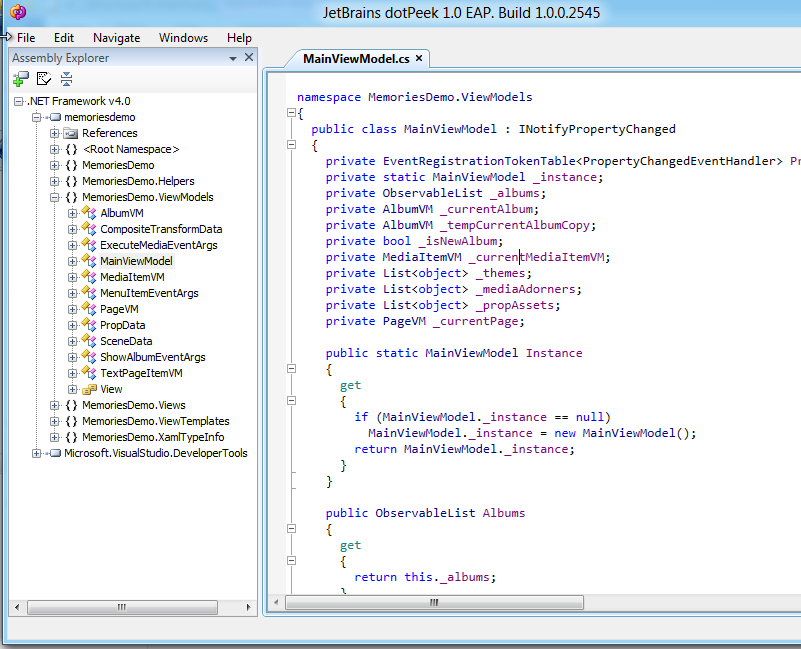Click the PageVM class icon
Screen dimensions: 801x649
click(x=89, y=309)
